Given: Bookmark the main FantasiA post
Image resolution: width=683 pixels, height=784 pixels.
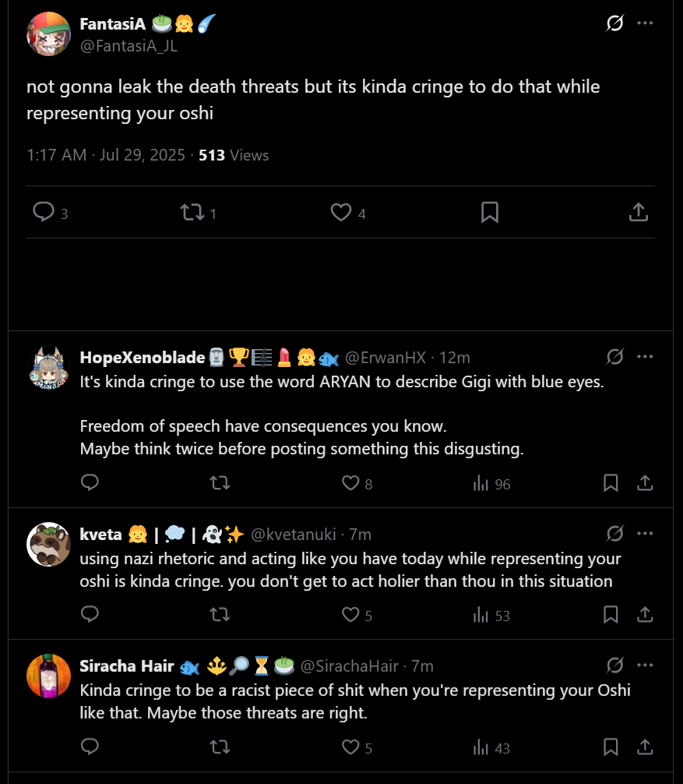Looking at the screenshot, I should [489, 212].
